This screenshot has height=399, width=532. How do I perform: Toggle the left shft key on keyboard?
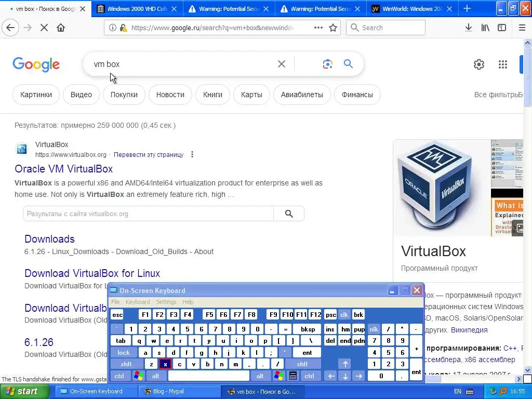(126, 364)
